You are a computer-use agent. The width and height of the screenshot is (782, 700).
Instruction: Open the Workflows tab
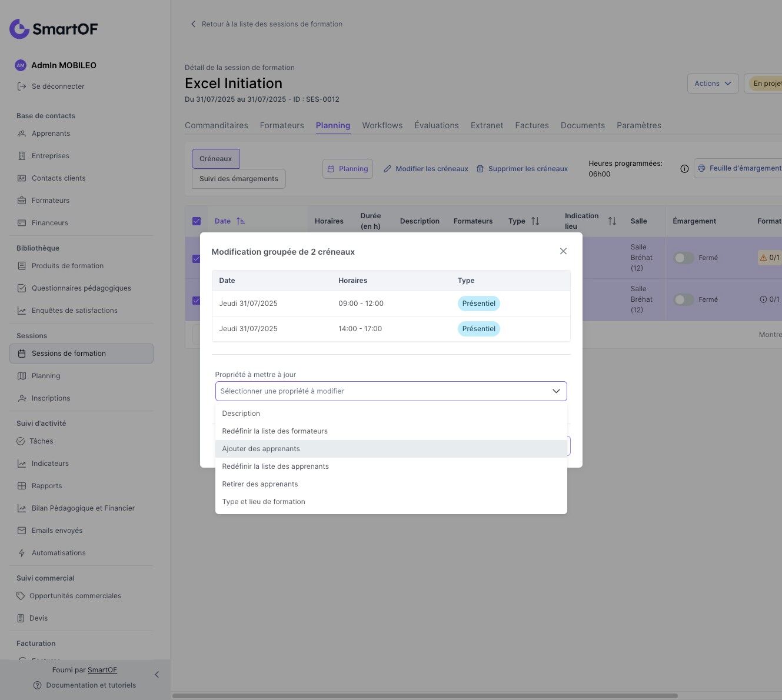[x=382, y=125]
